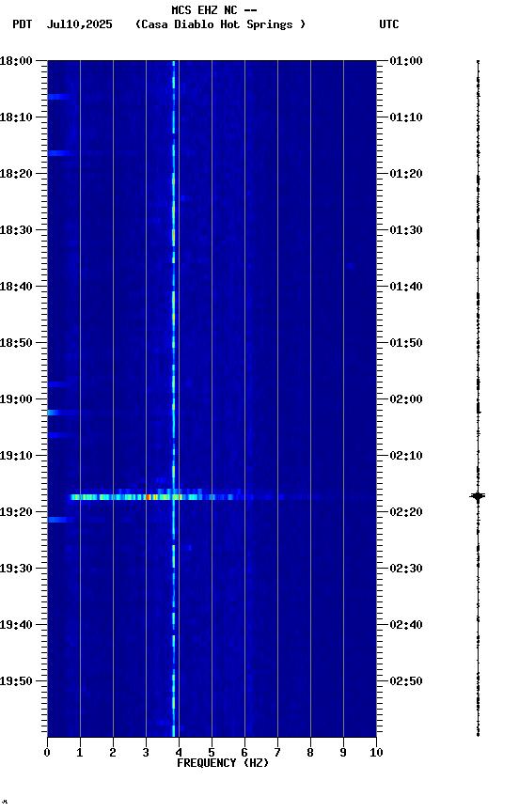519x812 pixels.
Task: Click the 02:50 UTC time label
Action: click(x=406, y=681)
